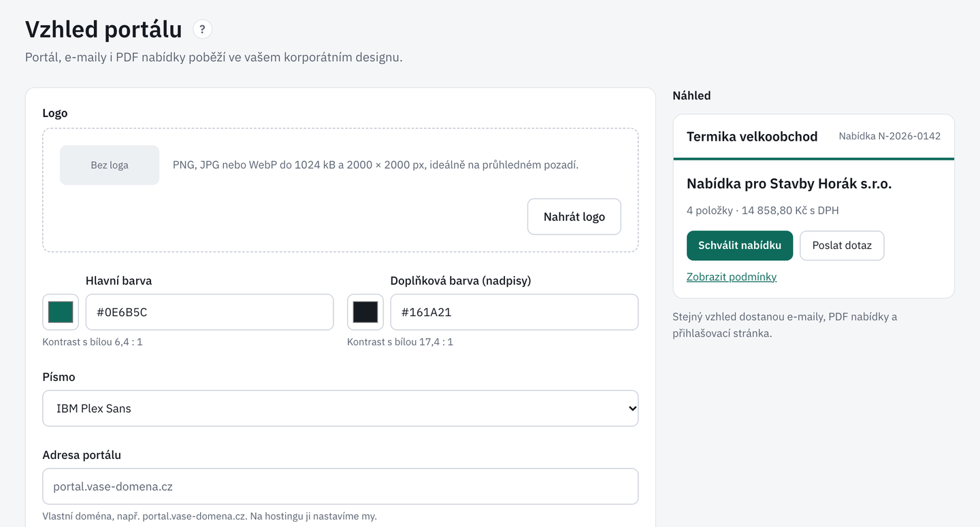This screenshot has height=527, width=980.
Task: Click the Logo section label
Action: pyautogui.click(x=55, y=113)
